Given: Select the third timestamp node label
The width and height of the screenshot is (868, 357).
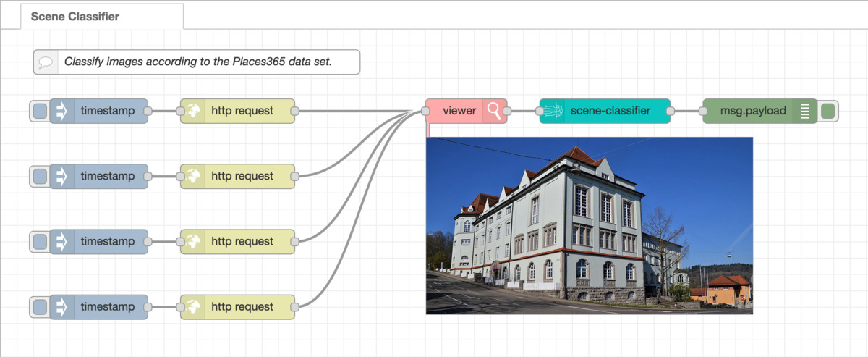Looking at the screenshot, I should click(108, 241).
